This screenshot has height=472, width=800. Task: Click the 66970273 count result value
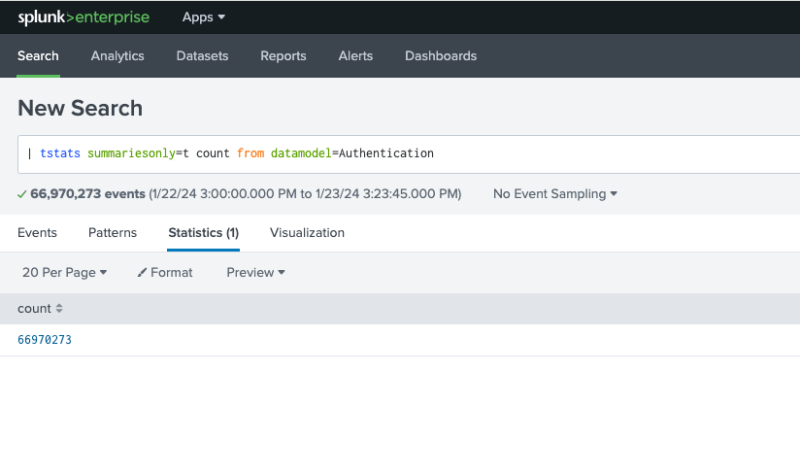coord(44,340)
